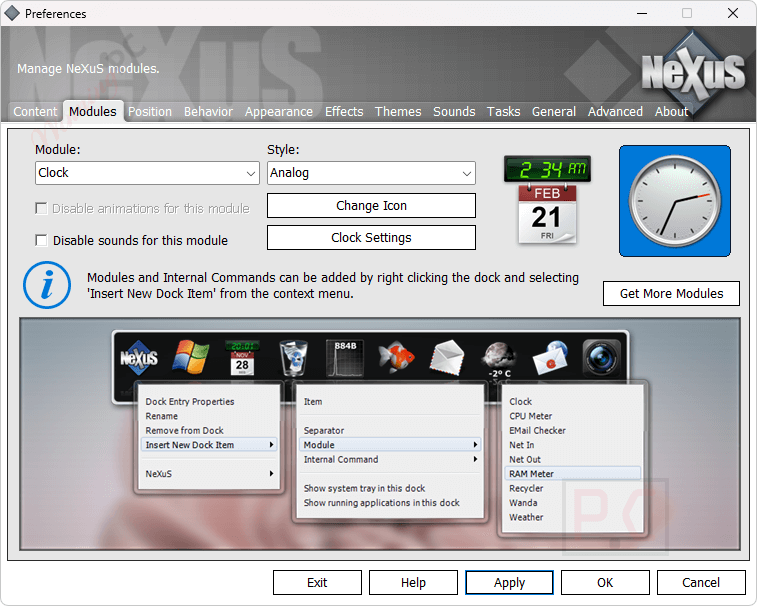This screenshot has width=757, height=606.
Task: Apply the module changes
Action: [x=509, y=583]
